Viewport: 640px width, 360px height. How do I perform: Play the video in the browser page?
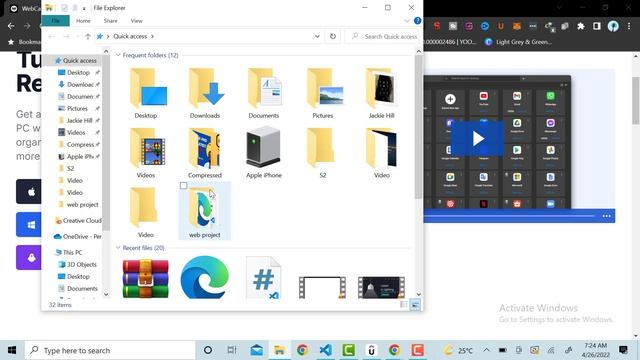click(x=478, y=139)
